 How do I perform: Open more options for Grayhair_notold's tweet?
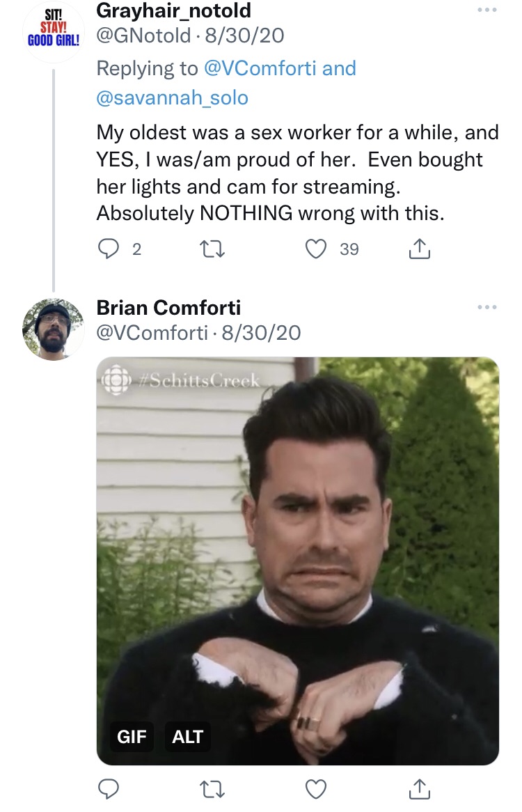point(487,12)
